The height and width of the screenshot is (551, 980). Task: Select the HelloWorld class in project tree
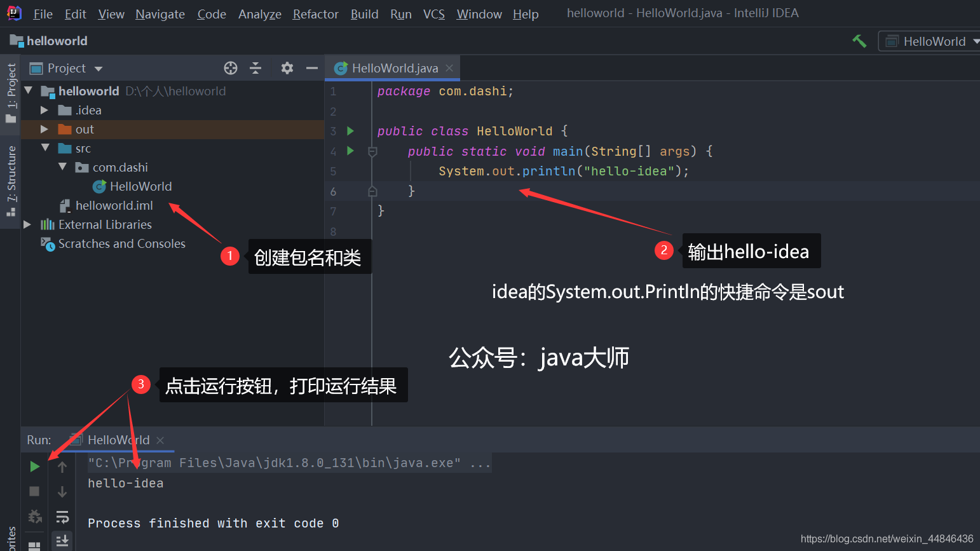pyautogui.click(x=140, y=186)
